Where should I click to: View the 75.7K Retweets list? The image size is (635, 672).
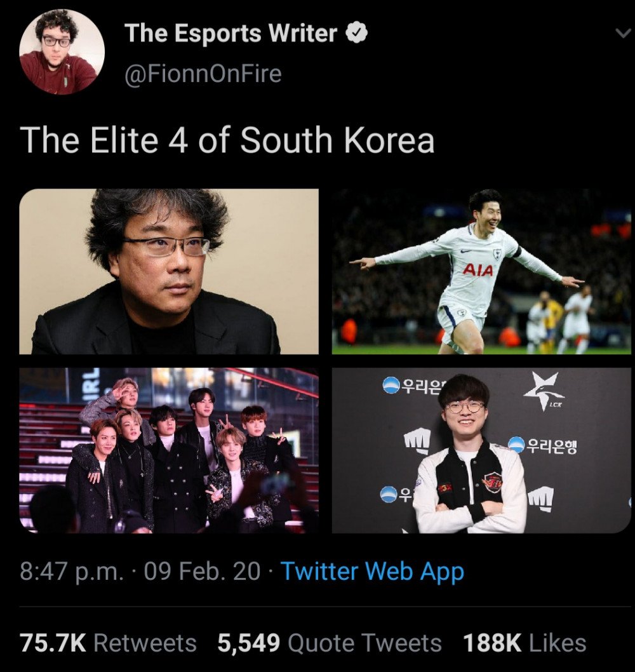(109, 643)
